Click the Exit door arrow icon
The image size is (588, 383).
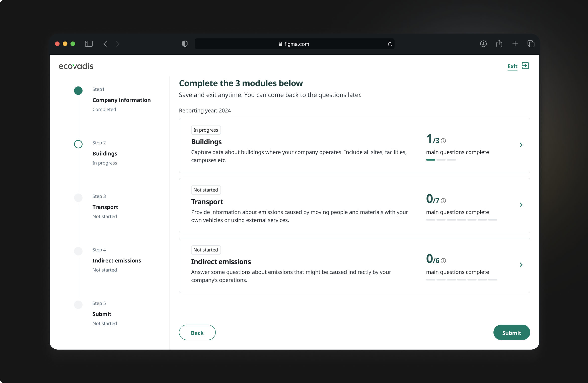point(525,66)
